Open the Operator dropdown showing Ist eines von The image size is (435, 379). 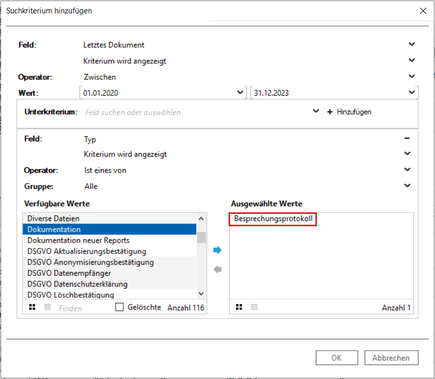tap(407, 169)
